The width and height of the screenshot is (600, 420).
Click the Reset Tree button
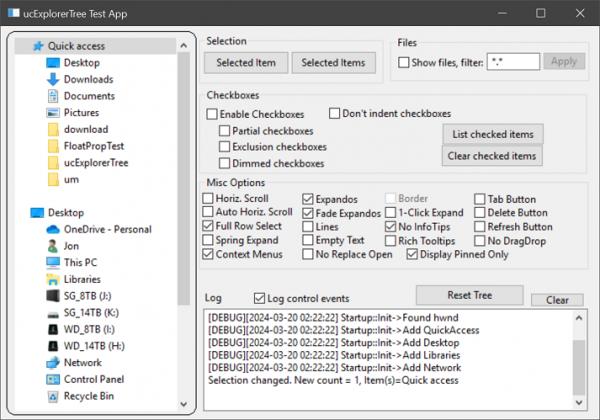(x=470, y=295)
